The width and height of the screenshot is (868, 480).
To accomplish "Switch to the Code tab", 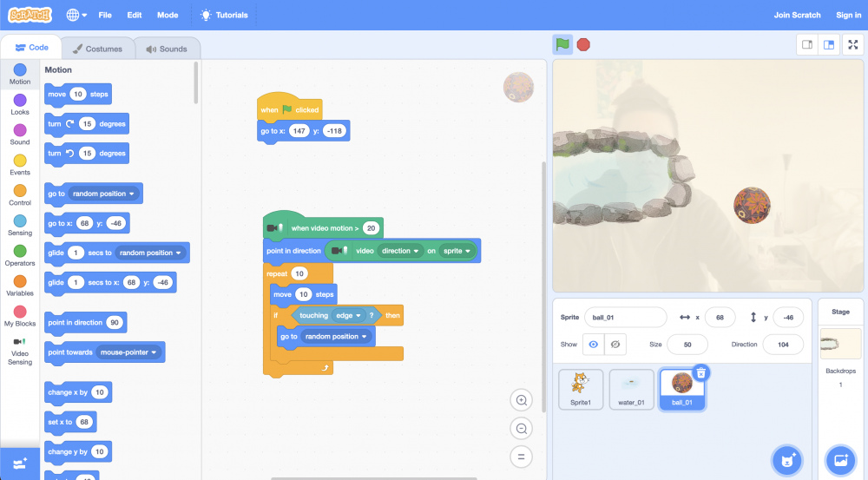I will pyautogui.click(x=31, y=48).
